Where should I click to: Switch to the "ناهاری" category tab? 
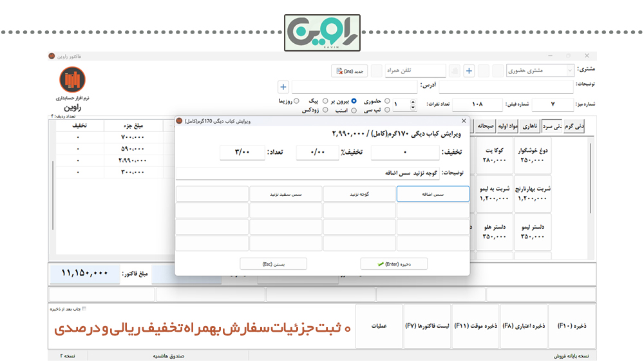coord(529,126)
